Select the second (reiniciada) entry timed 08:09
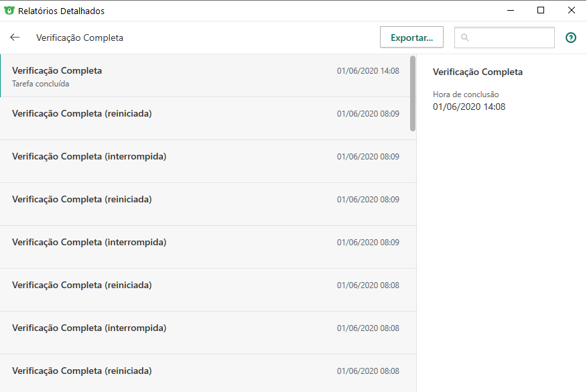587x392 pixels. click(x=201, y=204)
